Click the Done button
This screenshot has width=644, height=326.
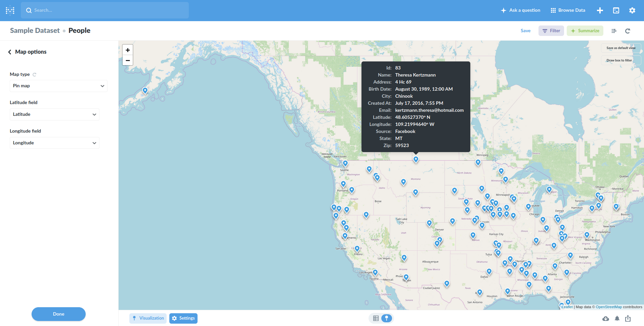click(x=58, y=314)
